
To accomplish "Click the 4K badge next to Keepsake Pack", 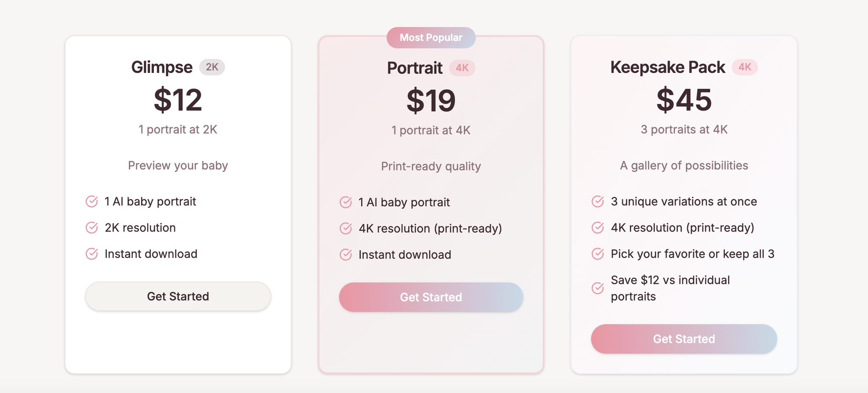I will (745, 67).
